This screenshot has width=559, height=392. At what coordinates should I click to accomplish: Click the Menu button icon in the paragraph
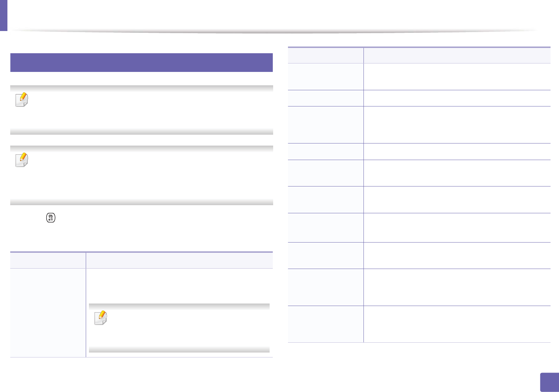(x=51, y=218)
